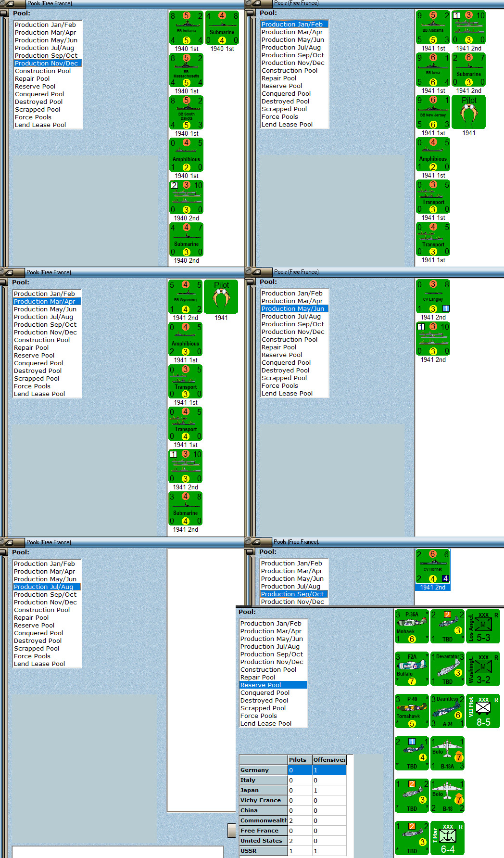The width and height of the screenshot is (504, 858).
Task: Select highlighted Production Jan/Feb pool entry
Action: 295,24
